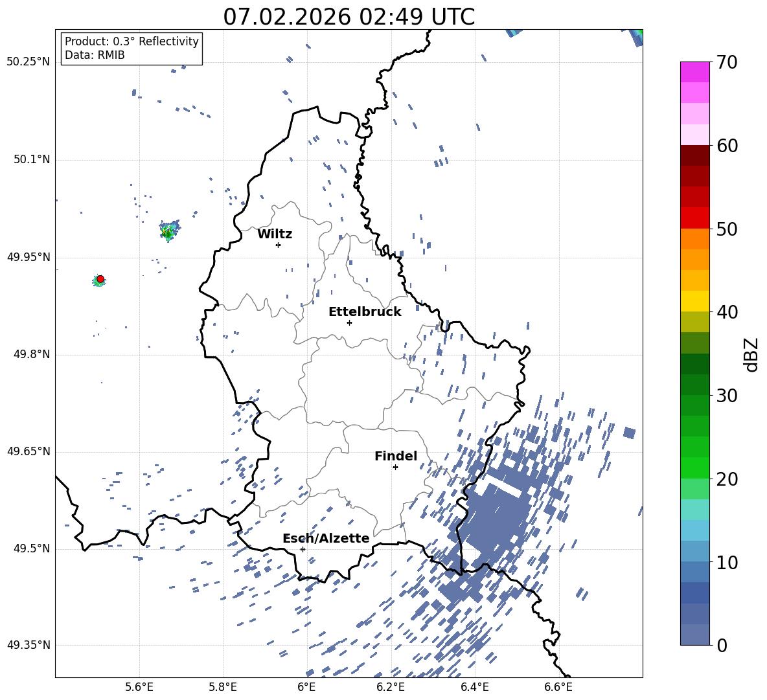Image resolution: width=767 pixels, height=700 pixels.
Task: Click the 49.5°N latitude tick label
Action: [x=32, y=548]
